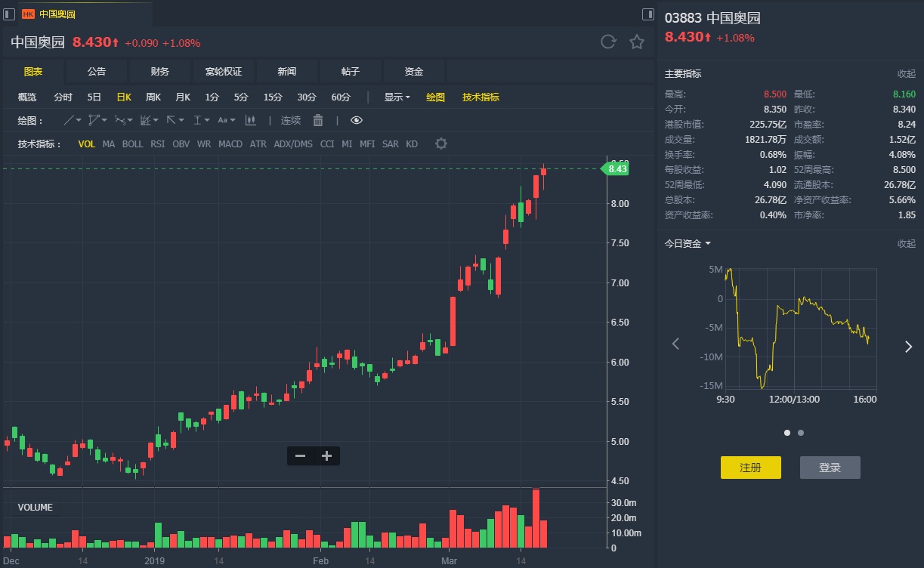Open technical indicator settings gear
Image resolution: width=924 pixels, height=568 pixels.
[441, 144]
